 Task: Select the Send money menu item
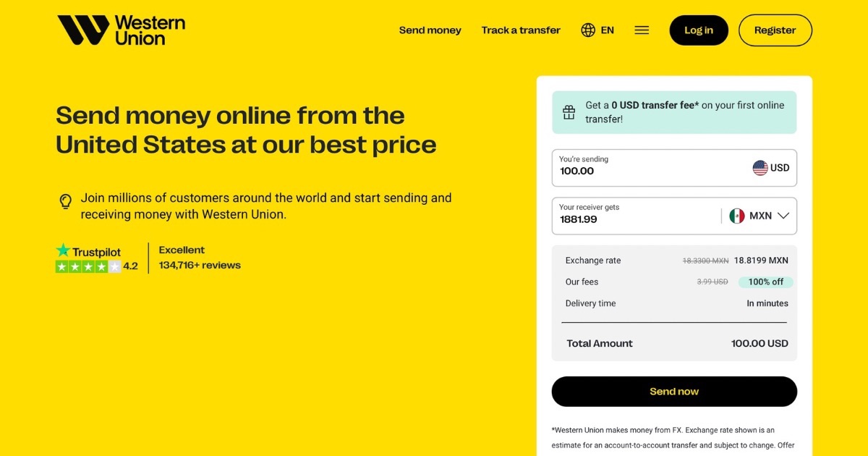tap(430, 30)
